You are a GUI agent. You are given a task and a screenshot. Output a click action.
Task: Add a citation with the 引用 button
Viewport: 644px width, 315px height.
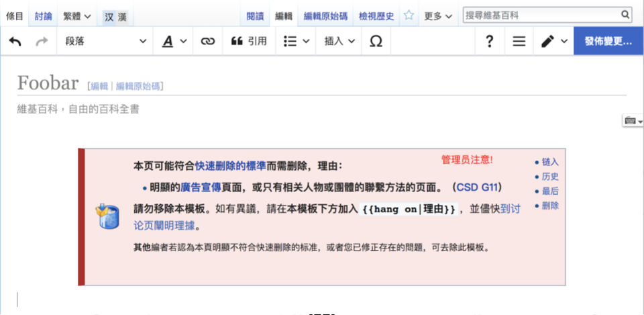click(x=249, y=41)
